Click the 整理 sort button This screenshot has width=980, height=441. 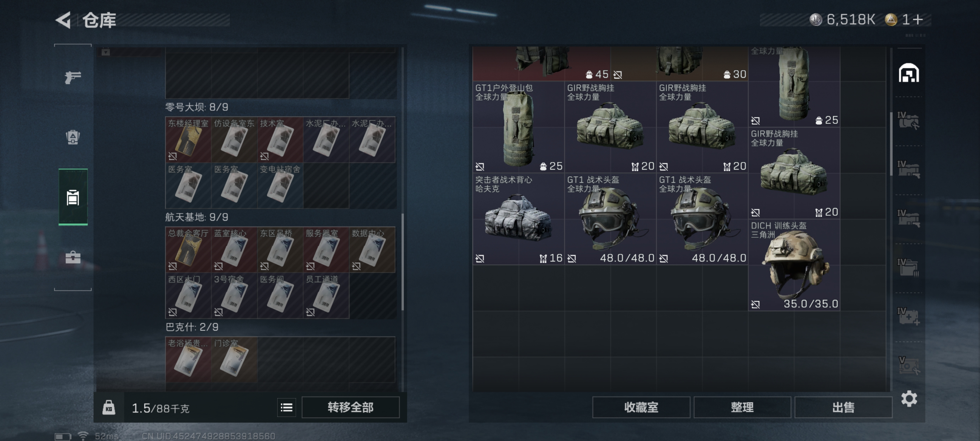point(742,408)
